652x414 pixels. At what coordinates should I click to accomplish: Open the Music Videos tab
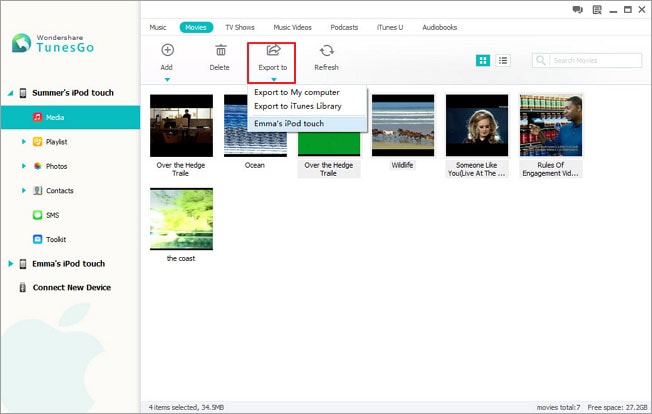(292, 27)
